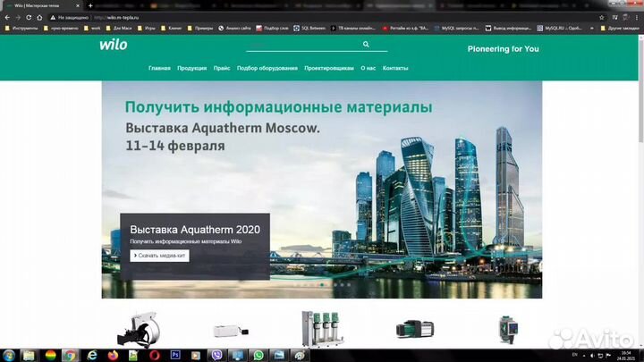Click the Wilo logo in the header

(114, 45)
